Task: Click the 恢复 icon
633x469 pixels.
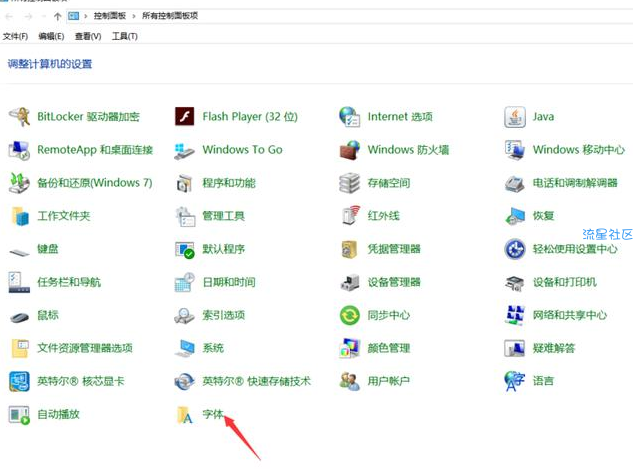Action: [515, 216]
